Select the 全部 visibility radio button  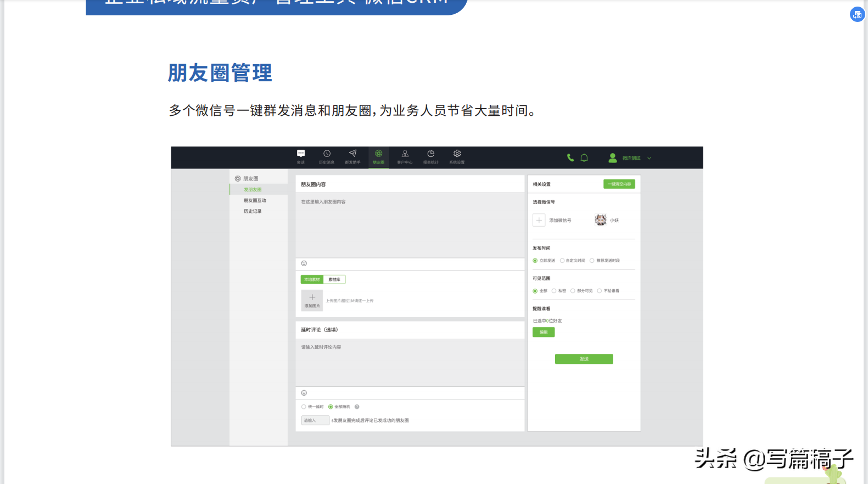point(535,291)
